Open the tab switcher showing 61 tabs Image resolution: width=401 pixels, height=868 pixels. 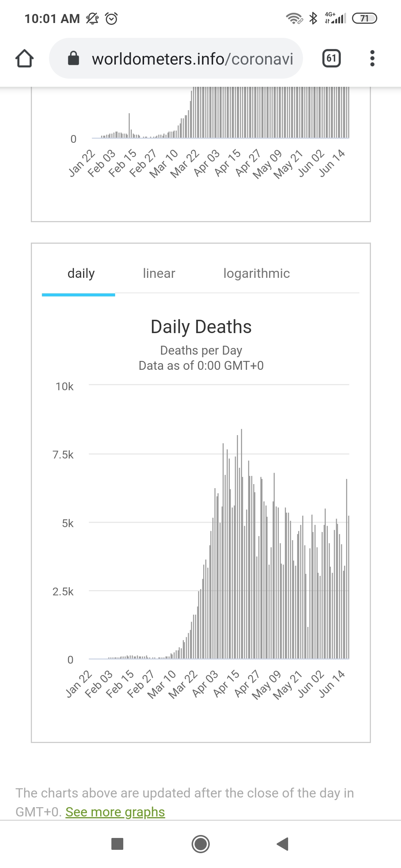(332, 58)
